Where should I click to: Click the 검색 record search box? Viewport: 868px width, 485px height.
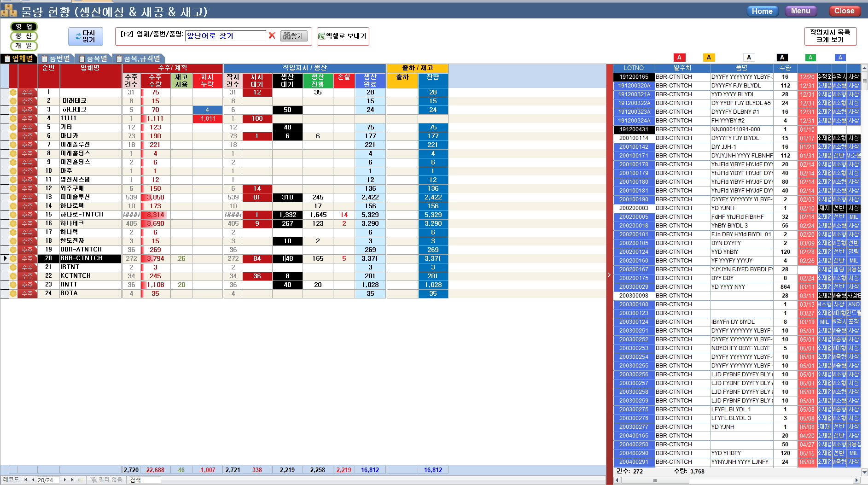[x=145, y=480]
